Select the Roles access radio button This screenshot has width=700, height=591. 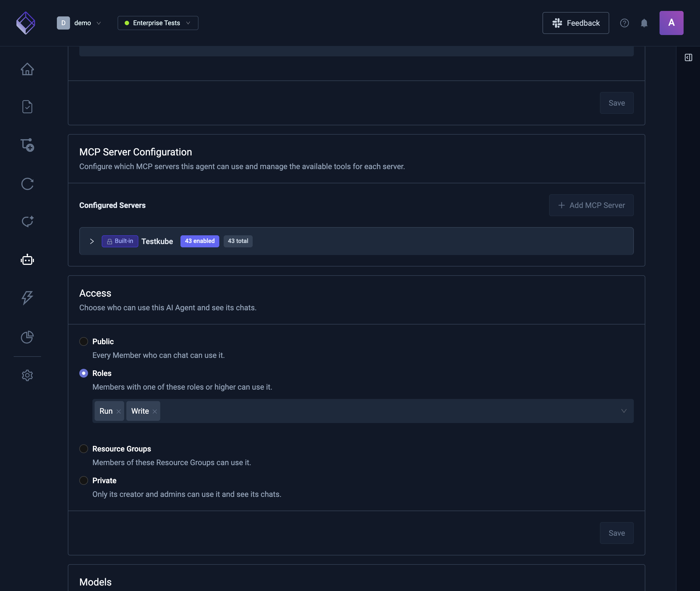(x=84, y=373)
